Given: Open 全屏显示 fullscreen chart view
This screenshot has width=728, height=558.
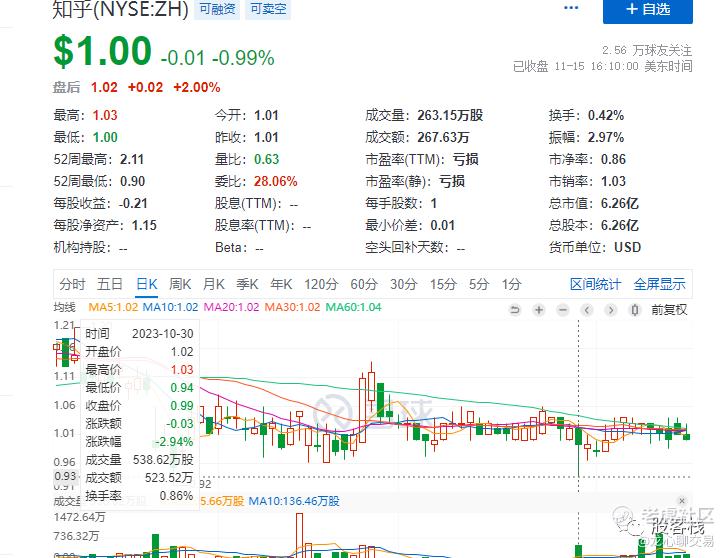Looking at the screenshot, I should click(659, 284).
